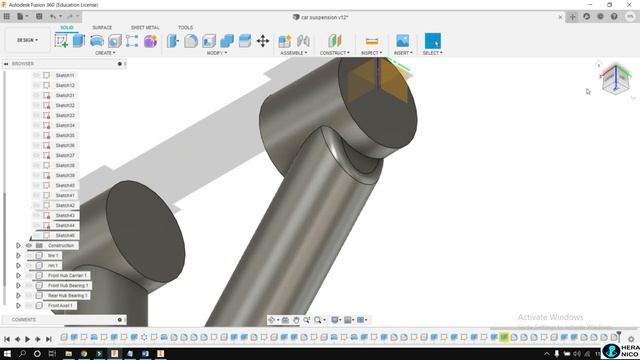Jump to the start of the timeline
The height and width of the screenshot is (360, 640).
coord(7,339)
